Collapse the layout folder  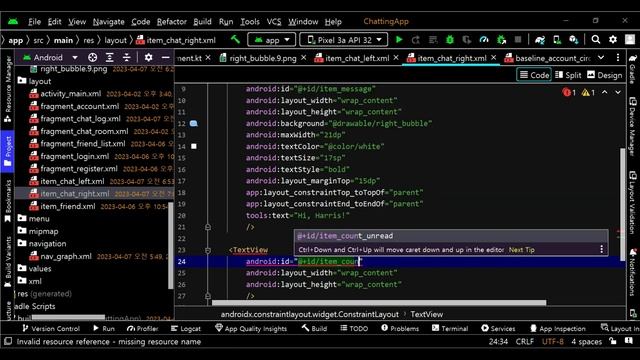pyautogui.click(x=34, y=81)
